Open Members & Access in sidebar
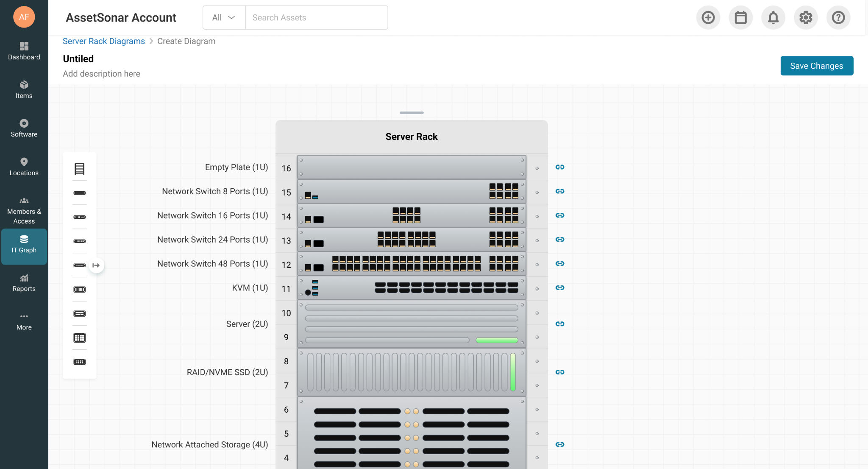 coord(24,211)
